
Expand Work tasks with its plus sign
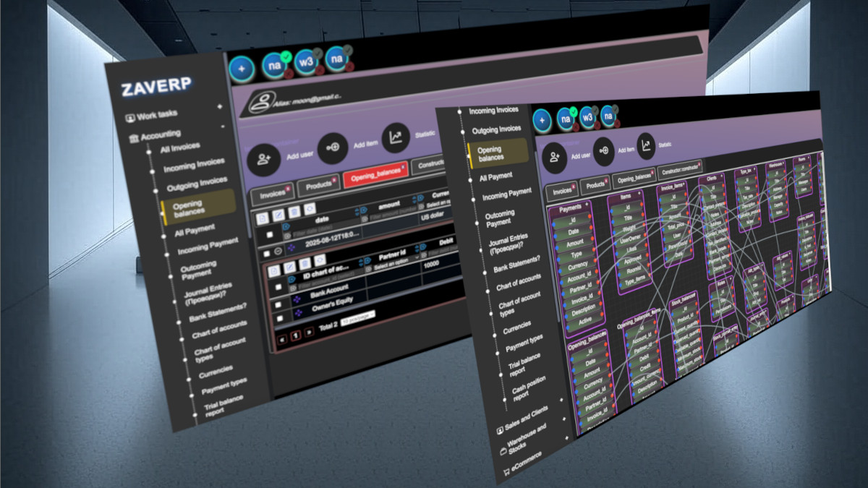point(220,106)
